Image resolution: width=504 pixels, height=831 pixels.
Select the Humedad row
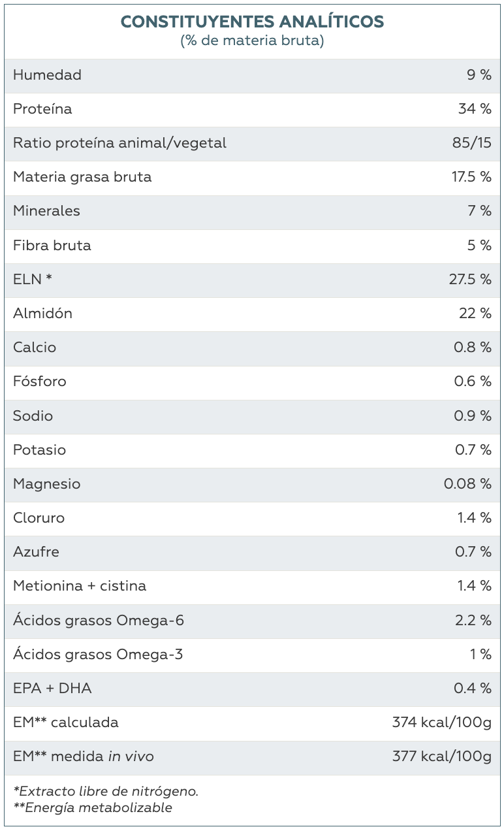coord(252,75)
